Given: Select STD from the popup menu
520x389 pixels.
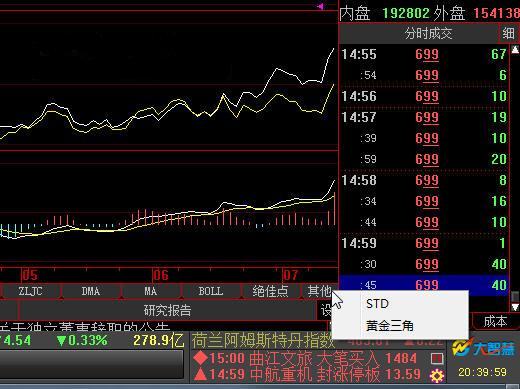Looking at the screenshot, I should (x=377, y=304).
